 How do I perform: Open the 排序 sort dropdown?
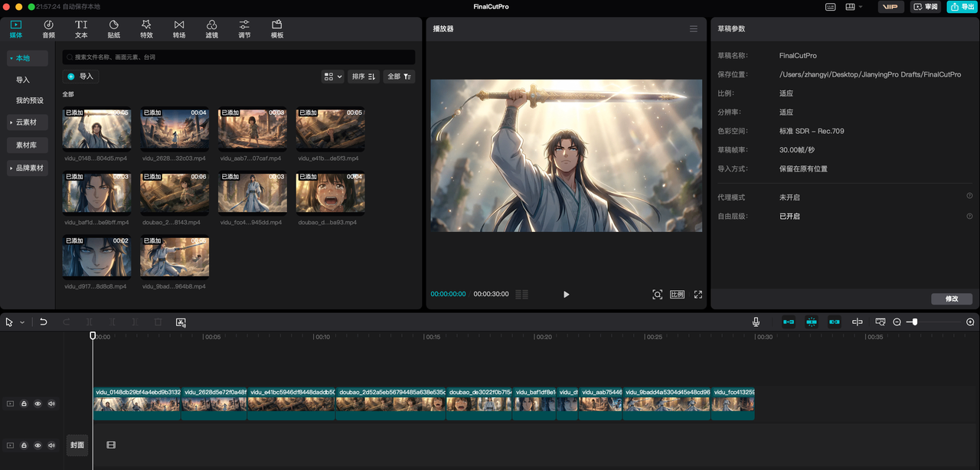tap(363, 77)
